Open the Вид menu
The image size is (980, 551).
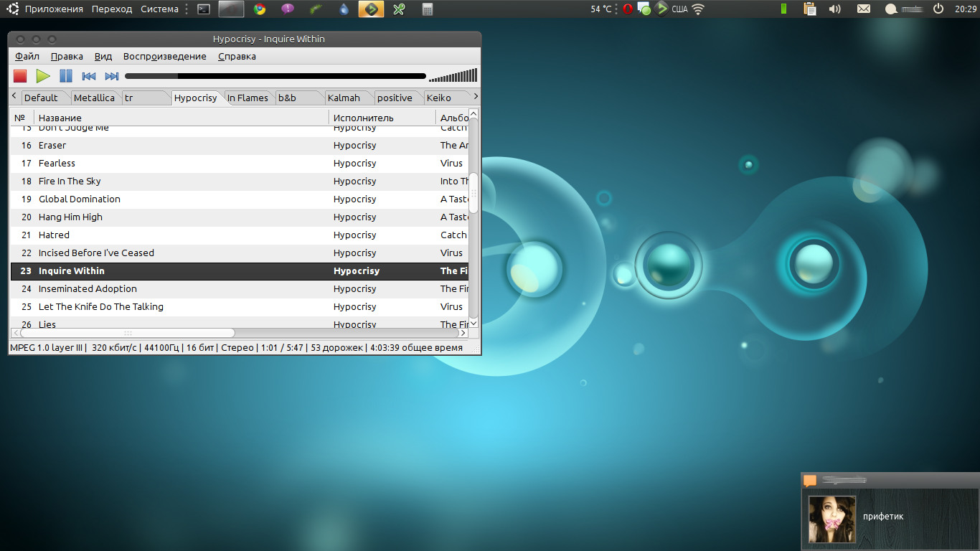103,57
